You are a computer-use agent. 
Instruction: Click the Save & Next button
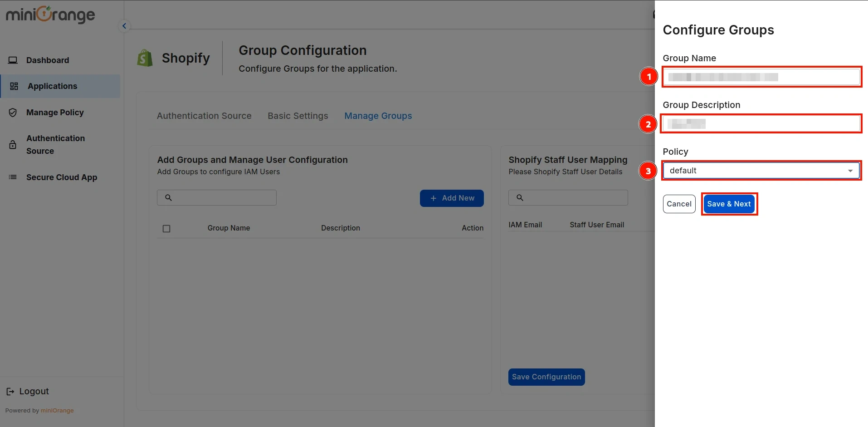click(x=729, y=204)
